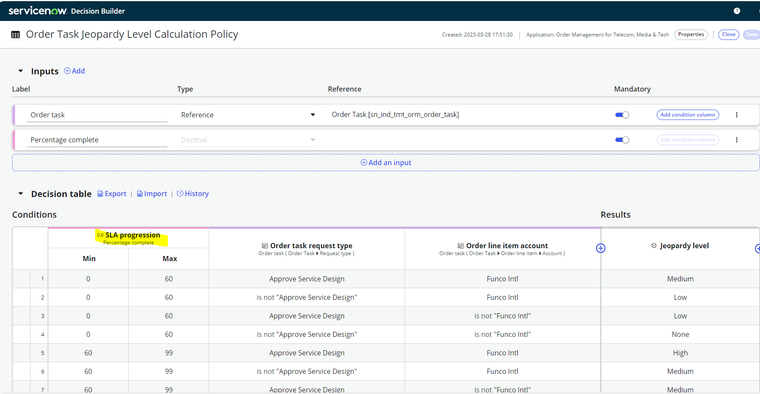Click the Add link next to Inputs

[75, 71]
